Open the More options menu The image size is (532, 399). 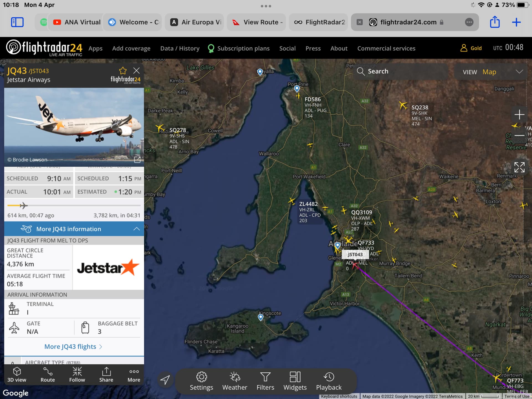134,375
